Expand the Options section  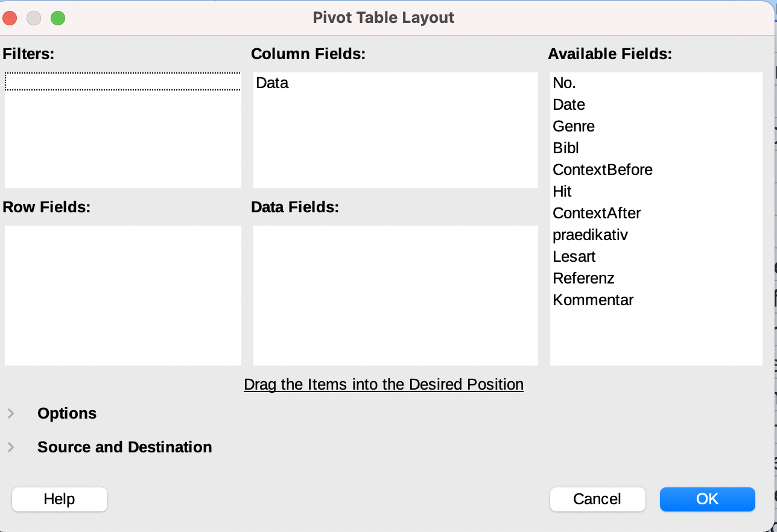[x=11, y=414]
